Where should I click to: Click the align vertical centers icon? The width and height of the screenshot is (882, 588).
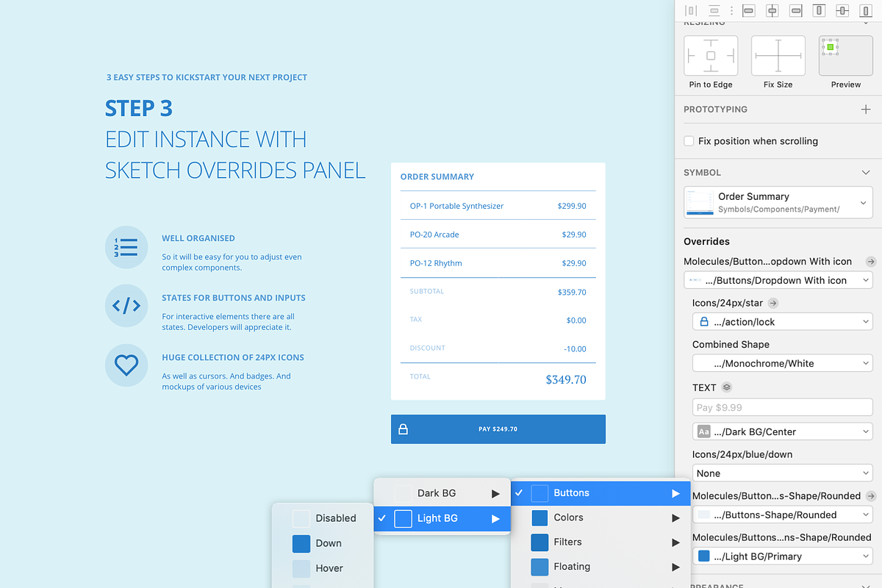tap(842, 10)
